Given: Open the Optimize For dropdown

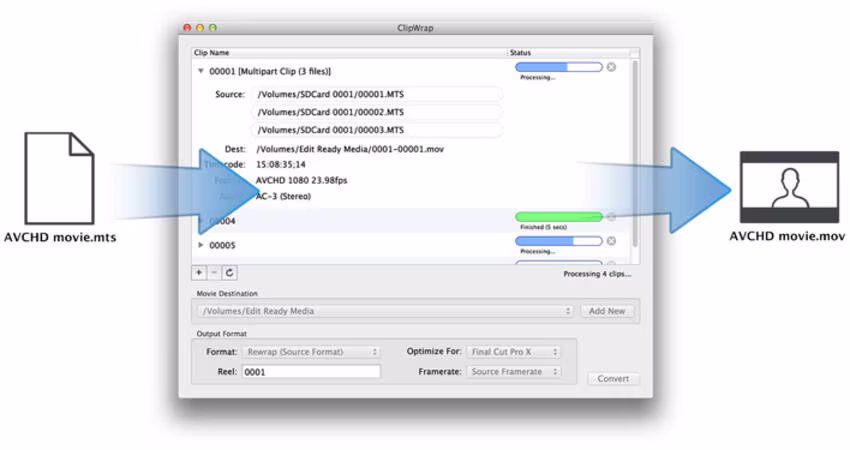Looking at the screenshot, I should (513, 352).
